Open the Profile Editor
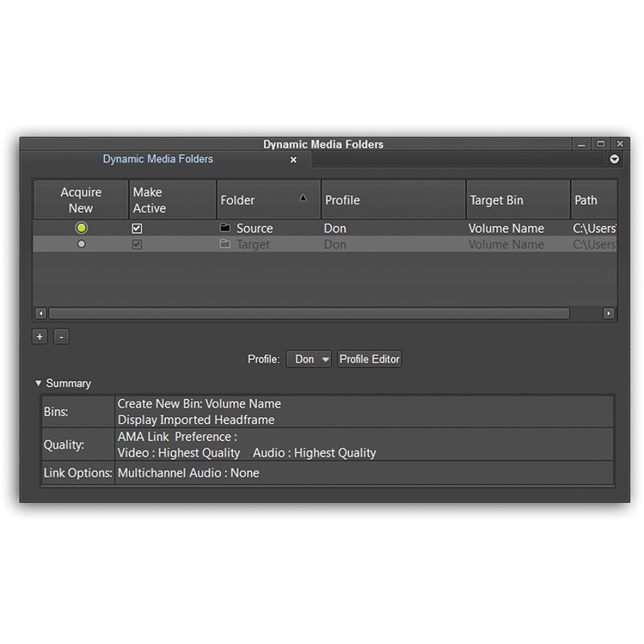 (369, 359)
